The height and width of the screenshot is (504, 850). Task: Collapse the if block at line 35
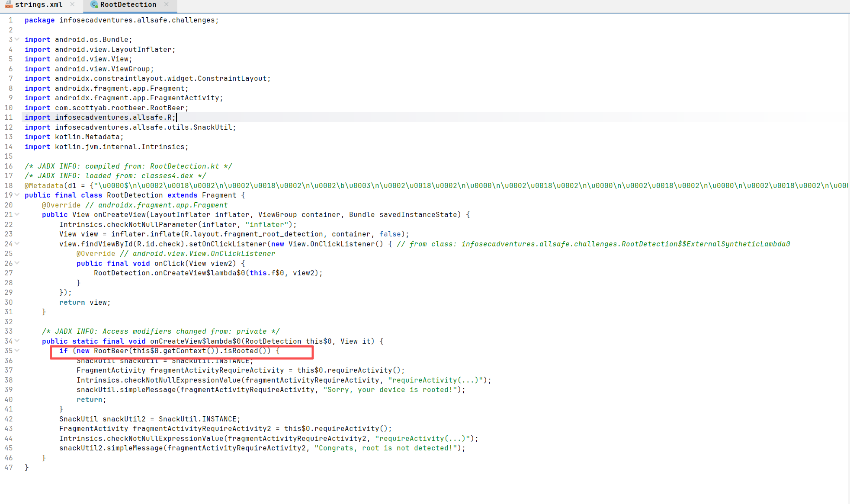point(17,351)
